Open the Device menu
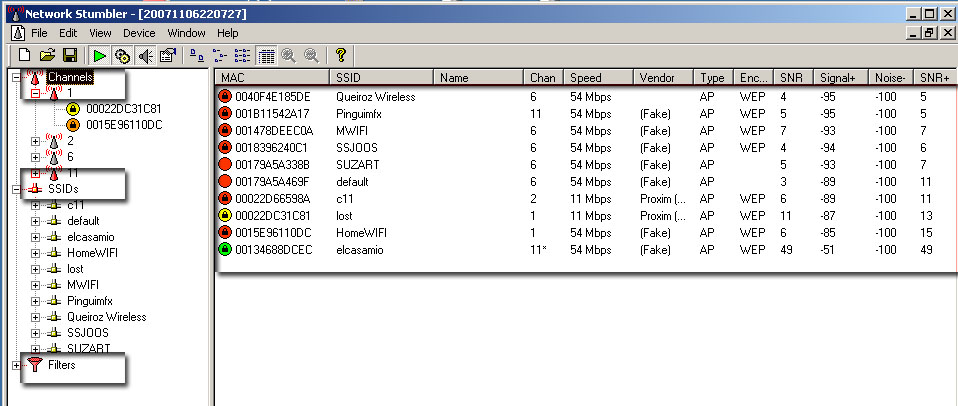Screen dimensions: 958x406 139,33
